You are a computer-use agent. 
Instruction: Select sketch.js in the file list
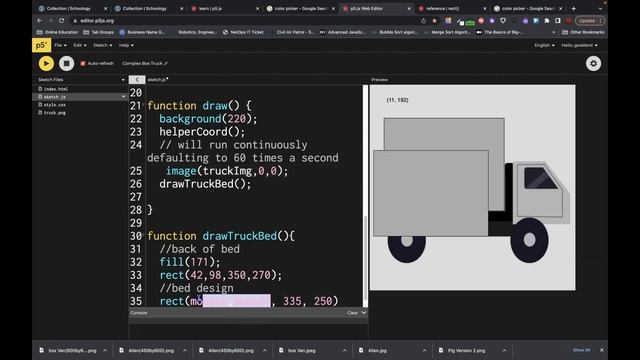pyautogui.click(x=55, y=97)
